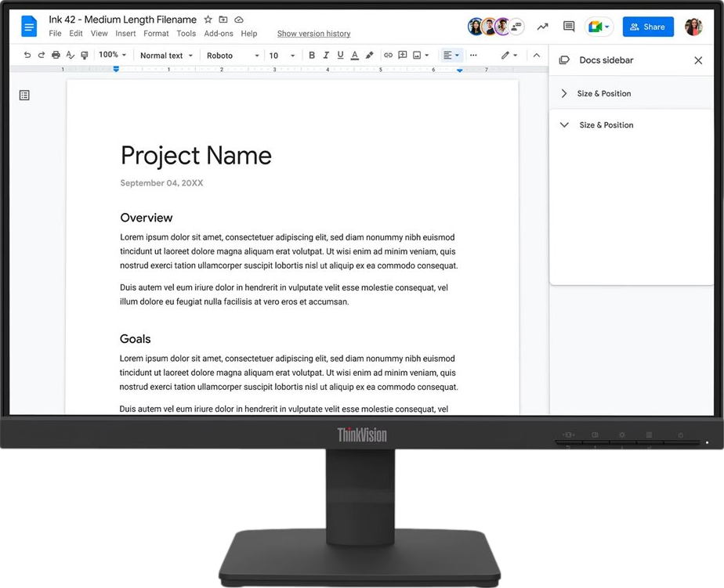Open the Format menu
This screenshot has width=724, height=588.
pos(156,33)
